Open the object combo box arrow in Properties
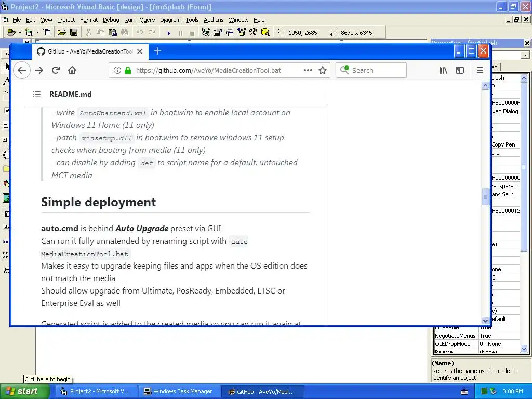Image resolution: width=532 pixels, height=399 pixels. (526, 55)
